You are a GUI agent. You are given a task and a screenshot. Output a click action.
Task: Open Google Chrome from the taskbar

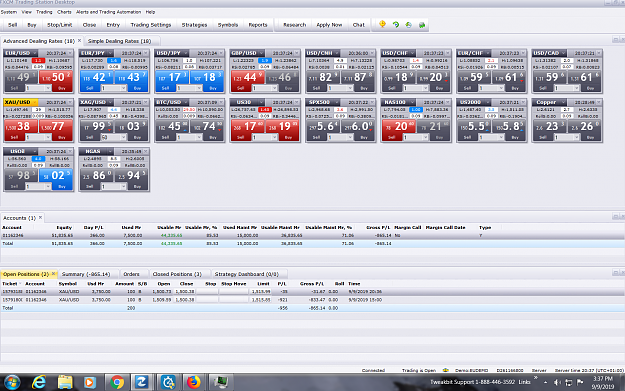(x=117, y=382)
